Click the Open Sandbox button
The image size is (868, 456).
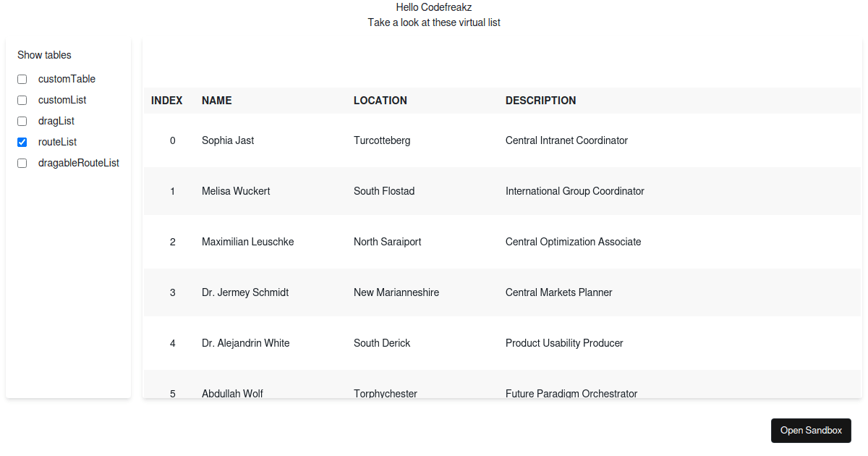click(x=811, y=430)
